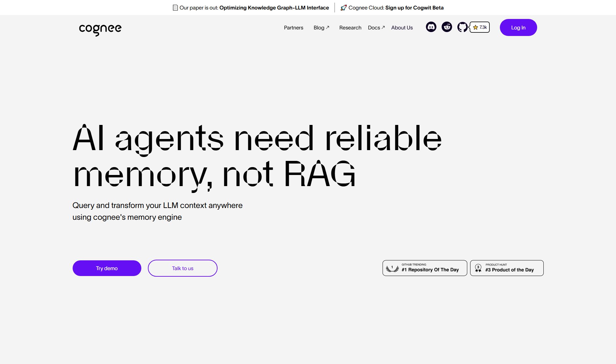Screen dimensions: 616x364
Task: Click the 'GITHUB TRENDING' label
Action: 414,265
